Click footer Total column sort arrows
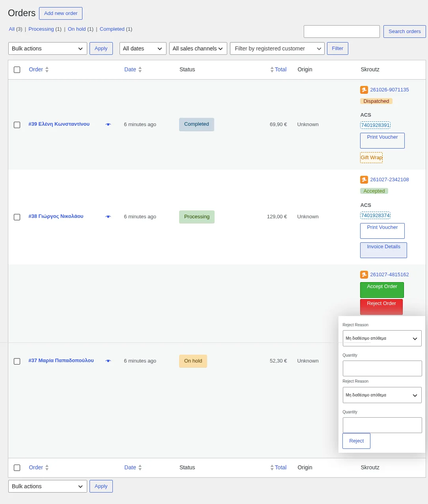 [x=272, y=468]
